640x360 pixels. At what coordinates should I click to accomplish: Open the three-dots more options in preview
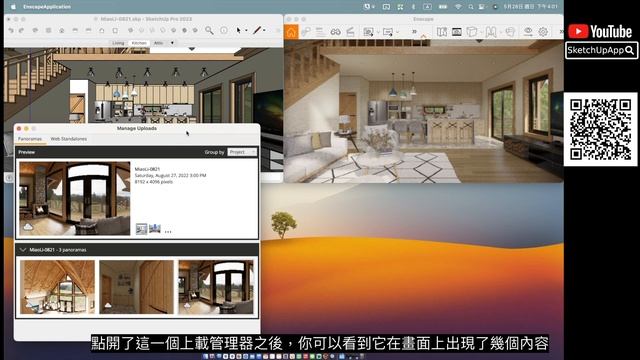(x=168, y=231)
